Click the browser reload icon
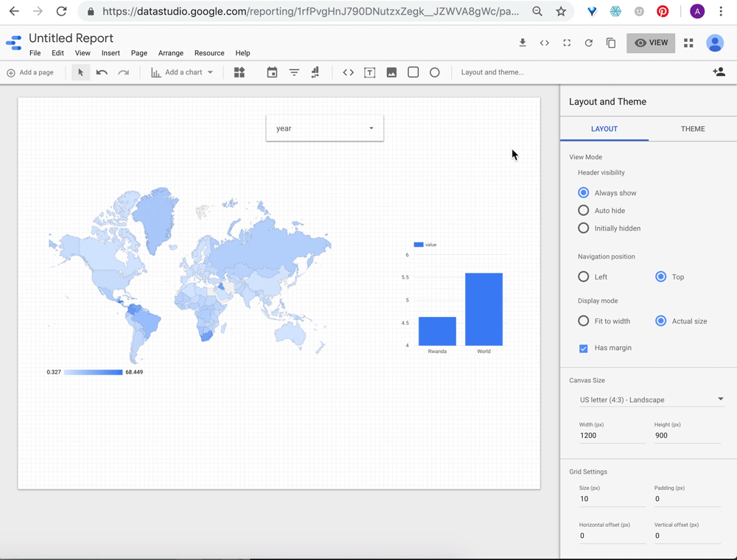 point(62,11)
